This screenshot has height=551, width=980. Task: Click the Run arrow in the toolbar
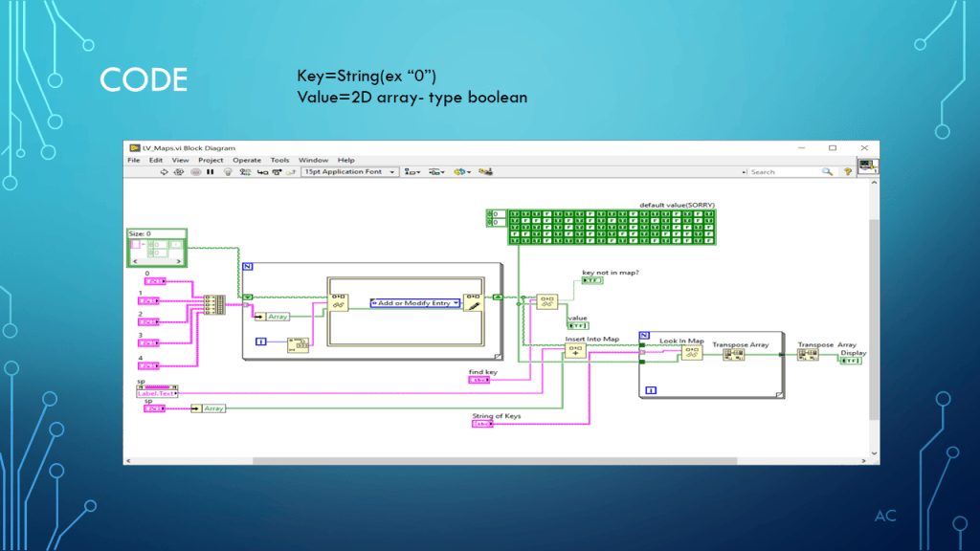click(x=164, y=172)
